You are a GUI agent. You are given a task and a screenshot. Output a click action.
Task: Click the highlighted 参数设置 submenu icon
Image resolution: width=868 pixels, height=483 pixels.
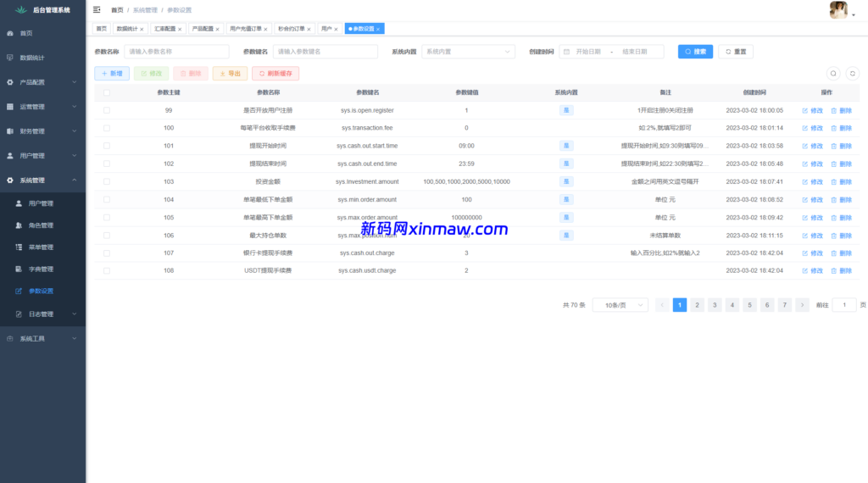coord(19,291)
